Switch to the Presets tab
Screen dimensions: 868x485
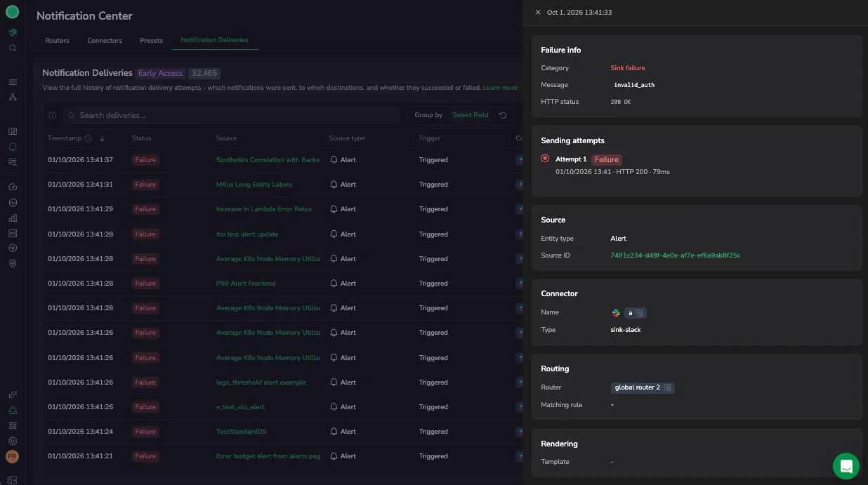coord(152,41)
